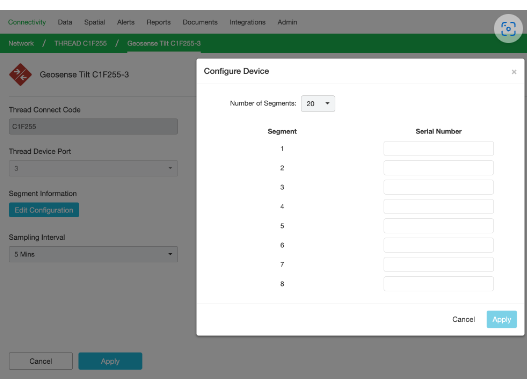527x379 pixels.
Task: Click the Network breadcrumb link
Action: click(21, 43)
